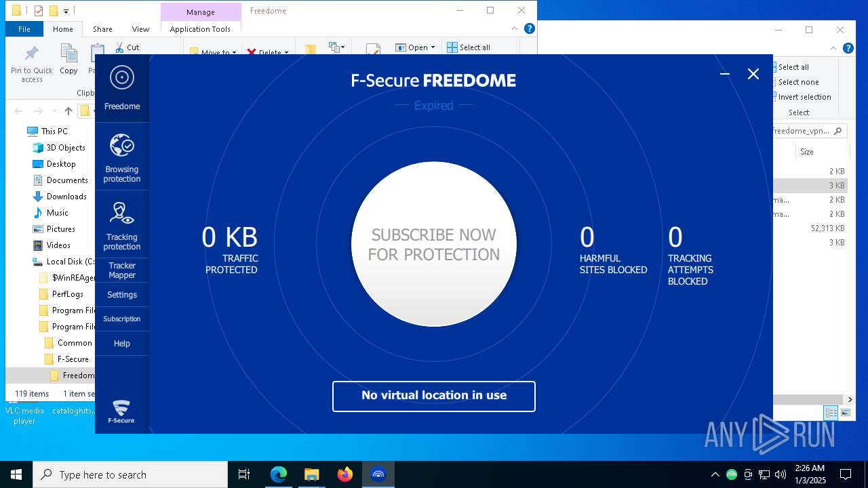Select the F-Secure folder in tree

[73, 359]
